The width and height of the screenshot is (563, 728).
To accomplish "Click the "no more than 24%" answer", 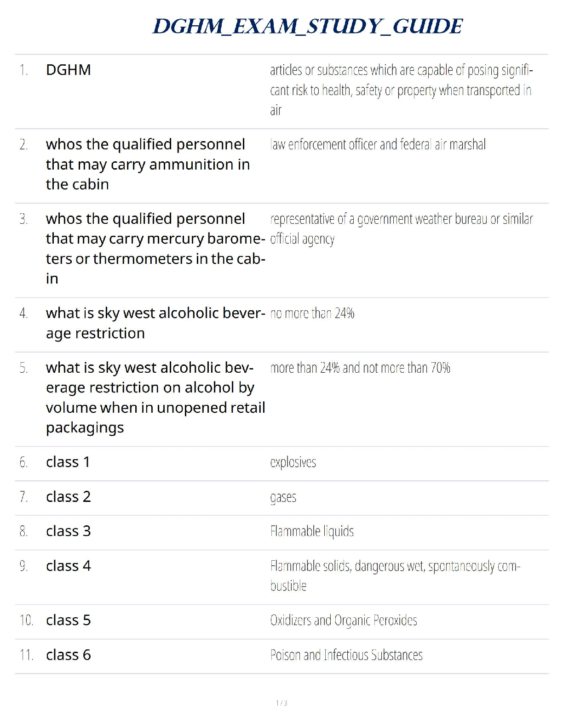I will click(x=312, y=313).
